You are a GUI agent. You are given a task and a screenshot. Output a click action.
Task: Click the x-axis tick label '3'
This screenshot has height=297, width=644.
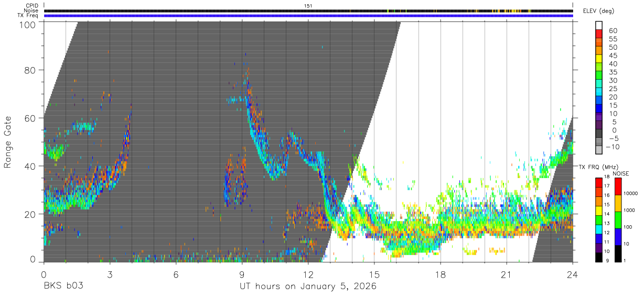(110, 274)
